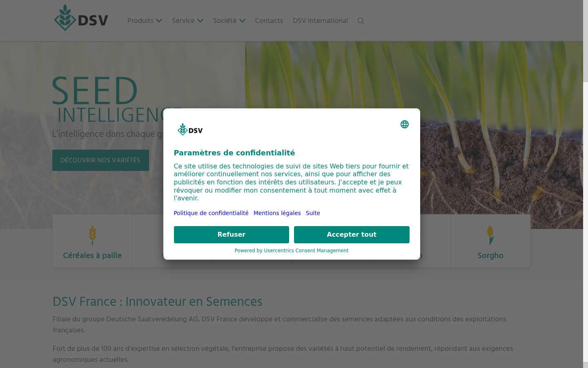The width and height of the screenshot is (588, 368).
Task: Click the DSV logo in header
Action: (81, 18)
